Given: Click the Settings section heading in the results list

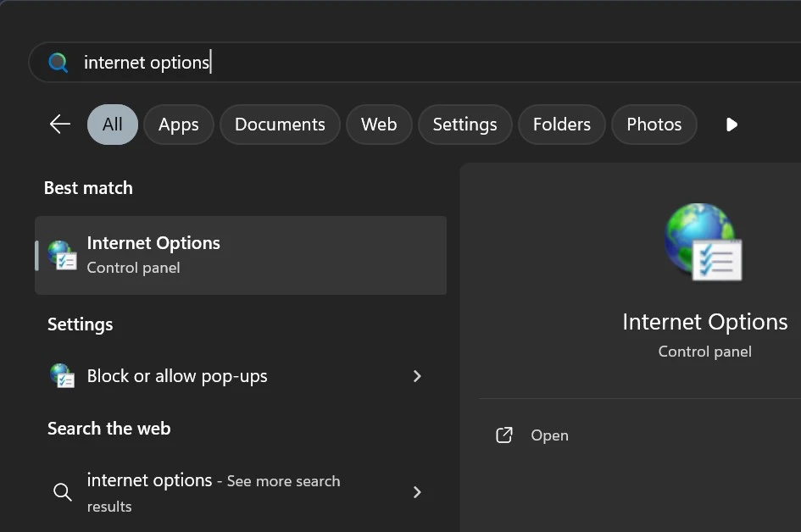Looking at the screenshot, I should point(81,324).
